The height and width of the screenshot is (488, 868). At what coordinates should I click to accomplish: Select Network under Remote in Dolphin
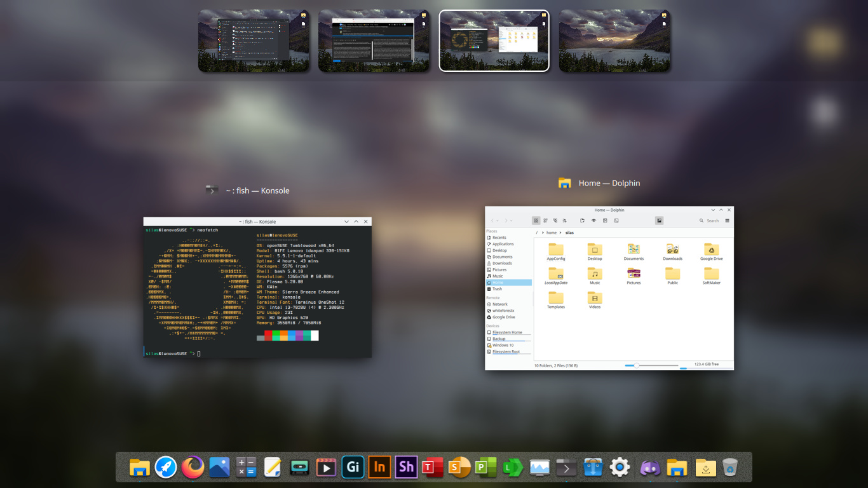tap(499, 304)
